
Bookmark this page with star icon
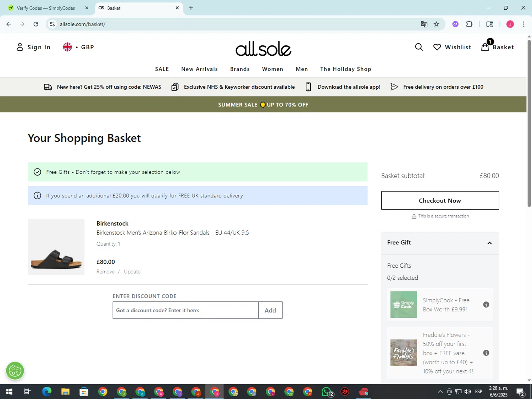click(437, 24)
